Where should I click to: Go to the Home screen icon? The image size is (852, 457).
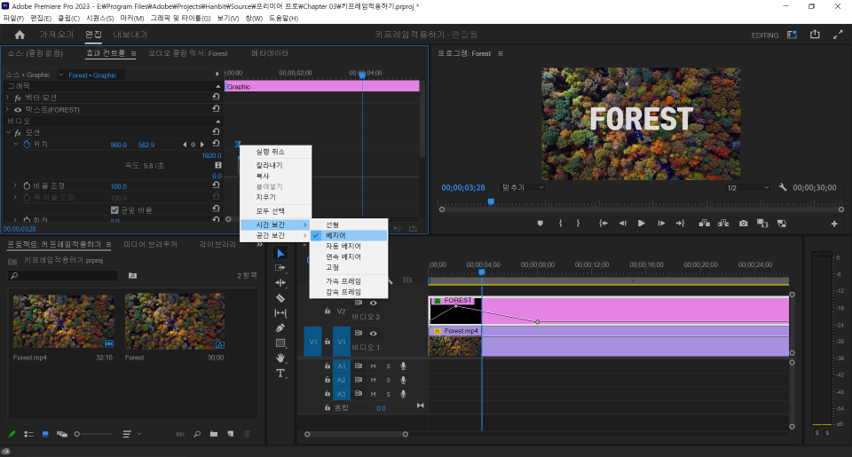coord(20,35)
